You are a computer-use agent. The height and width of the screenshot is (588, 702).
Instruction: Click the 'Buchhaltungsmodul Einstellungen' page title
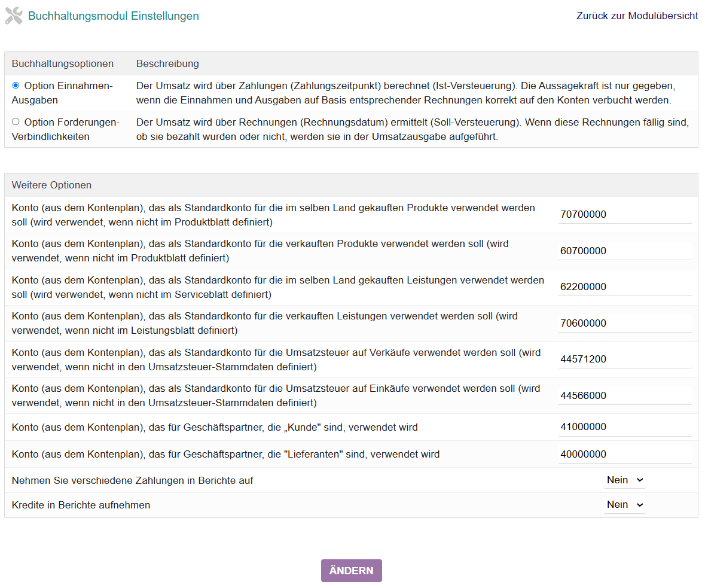coord(114,16)
